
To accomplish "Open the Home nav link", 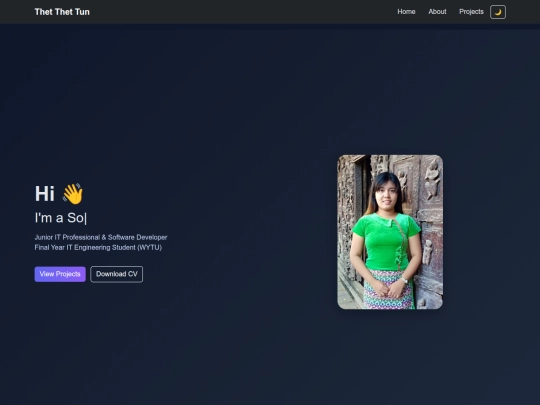I will pos(406,12).
